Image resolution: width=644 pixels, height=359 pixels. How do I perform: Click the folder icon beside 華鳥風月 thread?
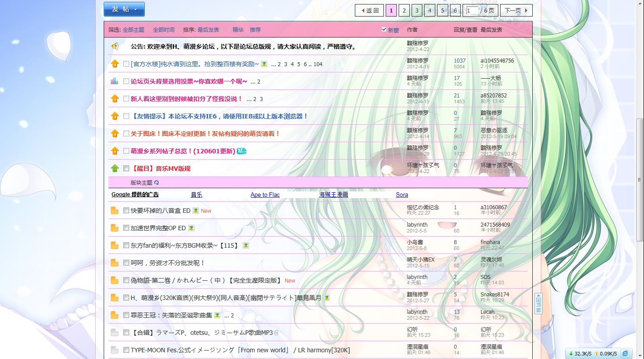(114, 298)
